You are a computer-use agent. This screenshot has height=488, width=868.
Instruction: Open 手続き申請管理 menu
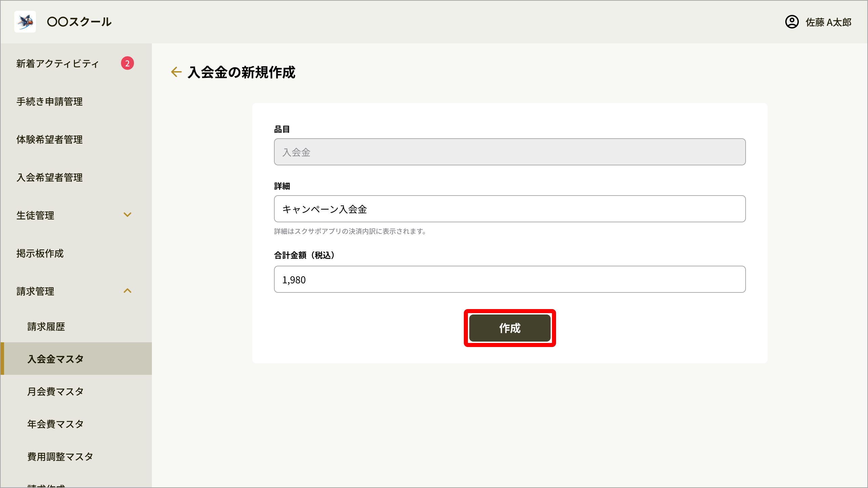click(x=50, y=101)
